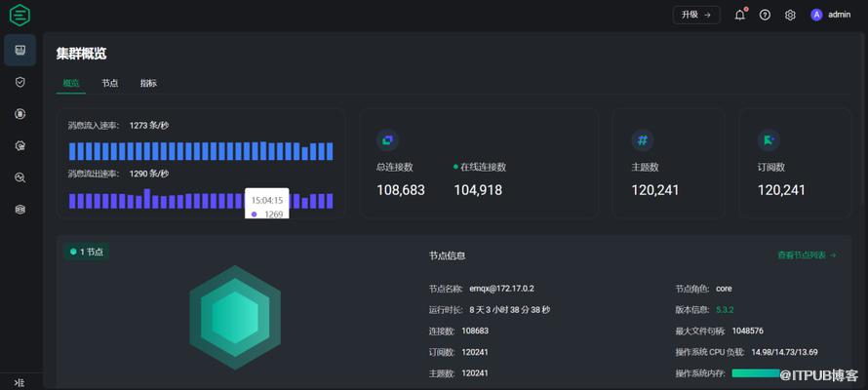Open the monitoring dashboard sidebar icon

pos(20,50)
